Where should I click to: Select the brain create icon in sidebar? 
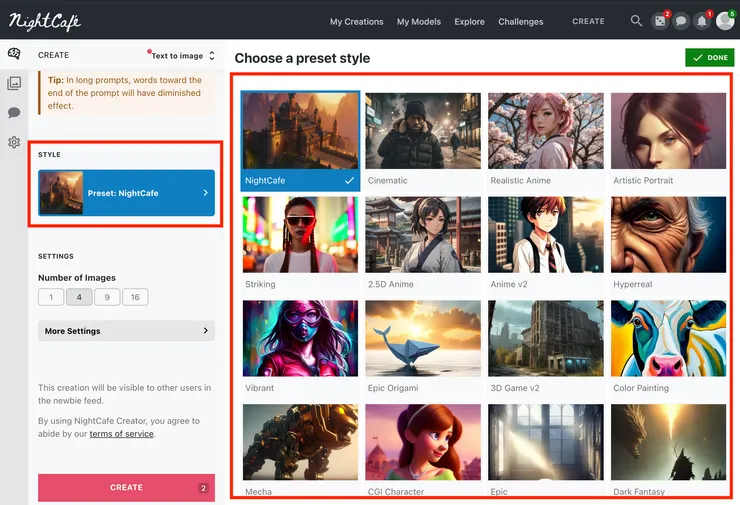point(14,53)
